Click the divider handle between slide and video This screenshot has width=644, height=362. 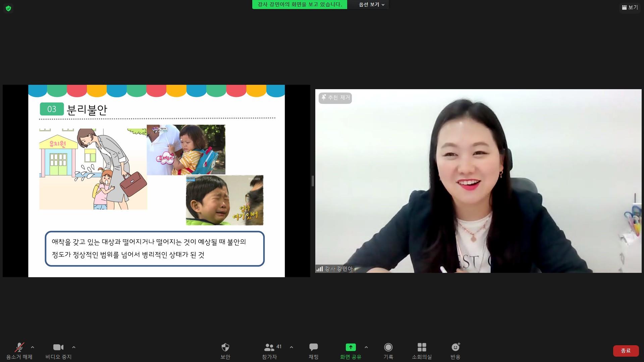coord(313,181)
